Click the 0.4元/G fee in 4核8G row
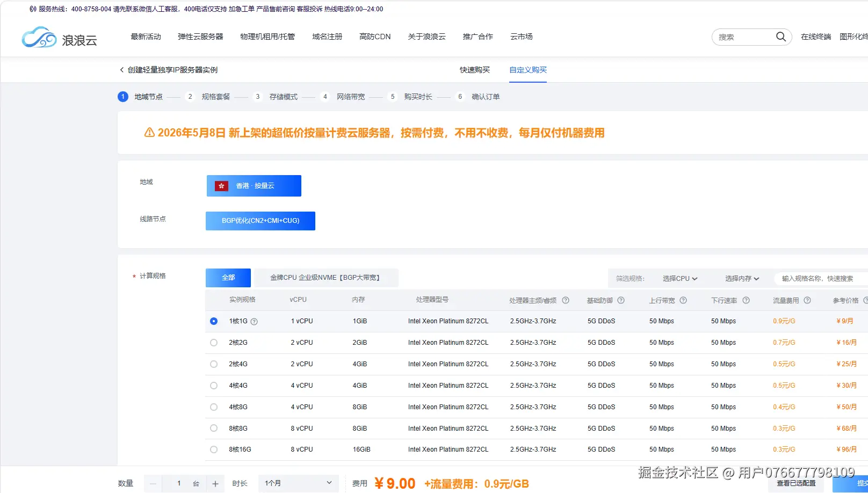 (x=784, y=407)
